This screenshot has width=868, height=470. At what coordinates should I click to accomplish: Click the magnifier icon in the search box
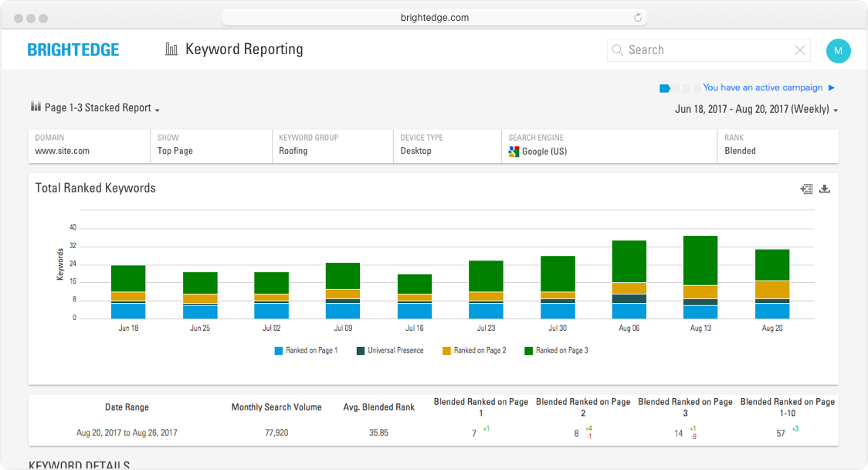618,50
